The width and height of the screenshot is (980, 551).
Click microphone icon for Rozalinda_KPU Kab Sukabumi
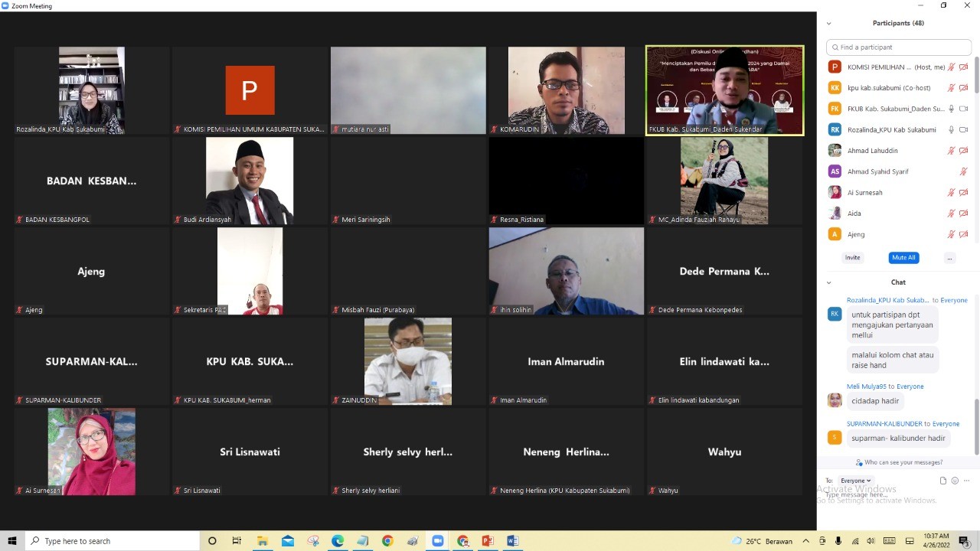[952, 130]
